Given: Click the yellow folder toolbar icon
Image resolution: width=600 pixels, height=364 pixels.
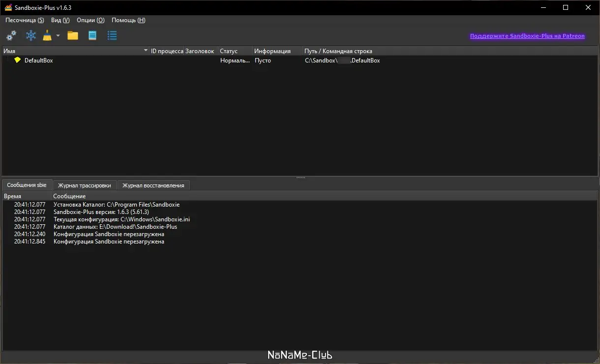Looking at the screenshot, I should tap(73, 35).
